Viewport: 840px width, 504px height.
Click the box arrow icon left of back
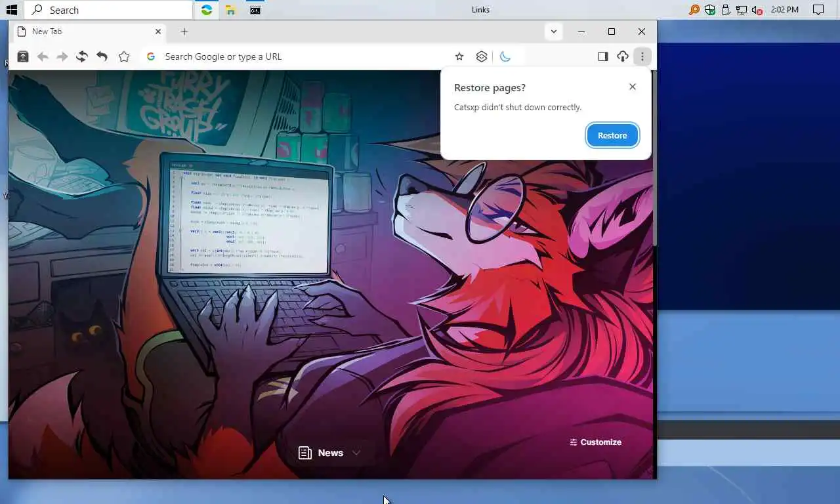coord(22,56)
